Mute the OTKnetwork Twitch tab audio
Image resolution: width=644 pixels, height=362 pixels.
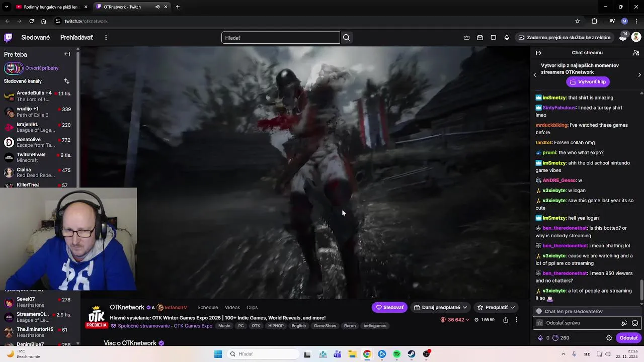point(157,7)
